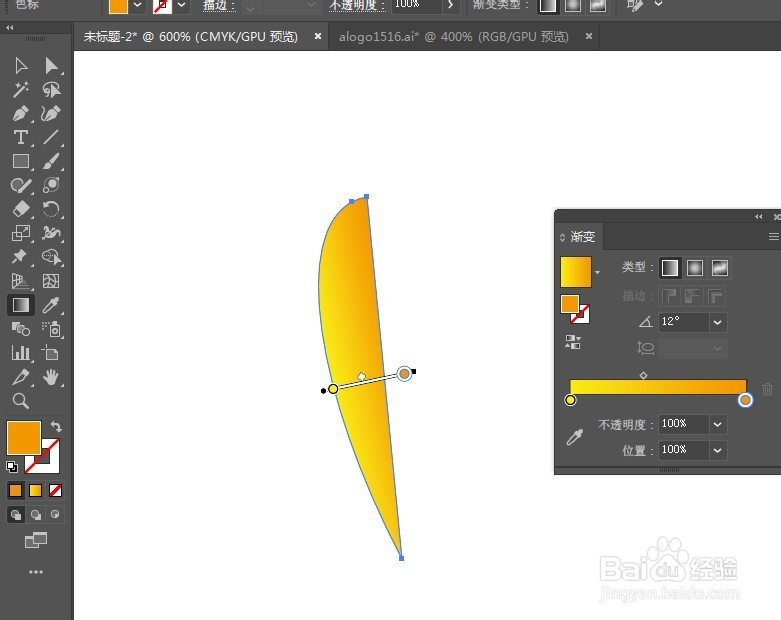Apply Gradient mode below fill swatch
The height and width of the screenshot is (620, 781).
[35, 491]
